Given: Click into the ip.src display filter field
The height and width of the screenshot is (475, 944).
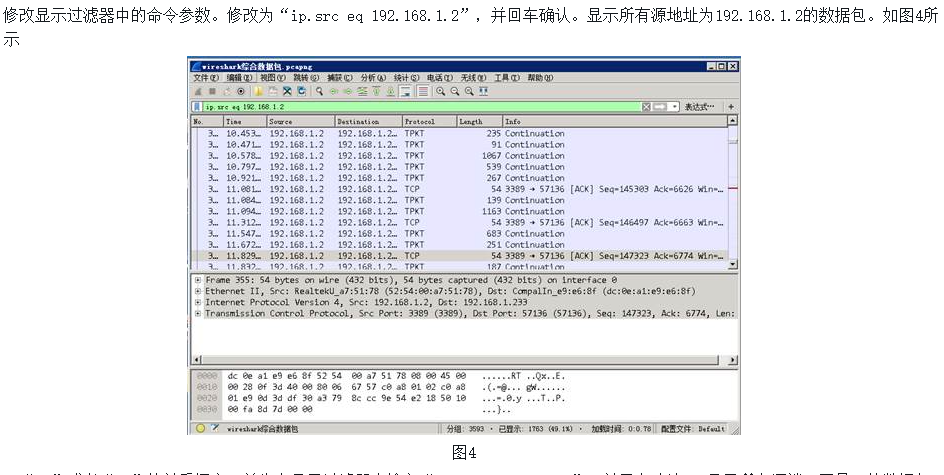Looking at the screenshot, I should pyautogui.click(x=421, y=107).
